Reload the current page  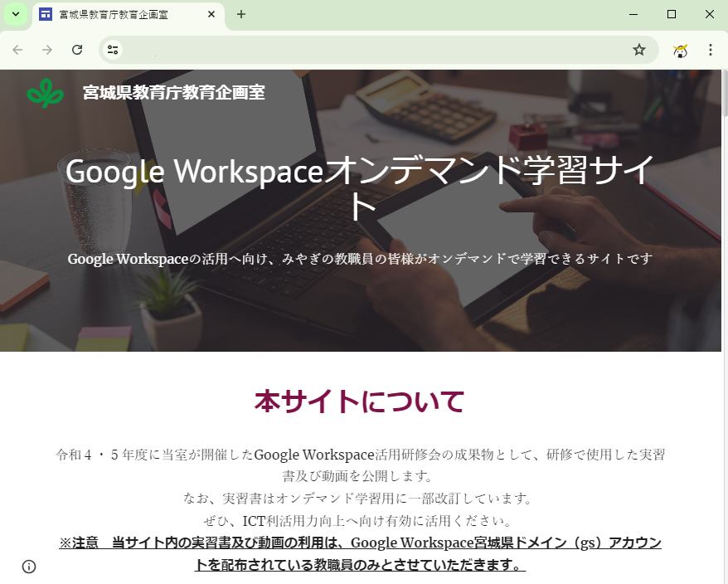77,50
